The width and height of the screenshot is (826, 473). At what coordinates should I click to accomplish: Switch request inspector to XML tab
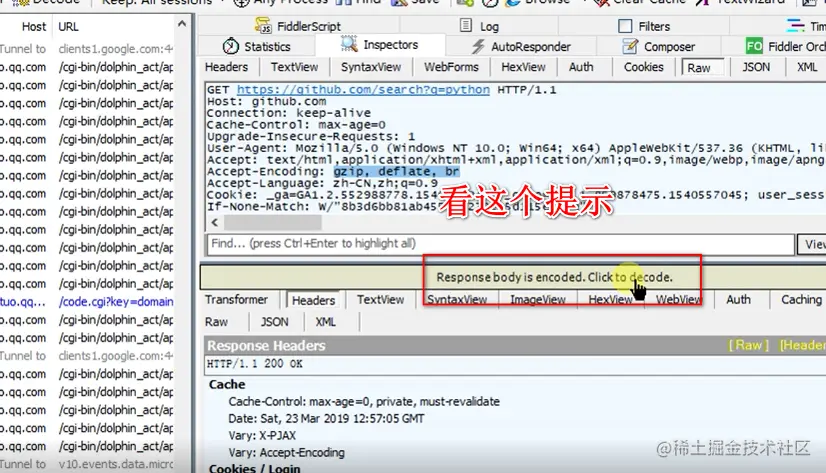click(x=807, y=67)
